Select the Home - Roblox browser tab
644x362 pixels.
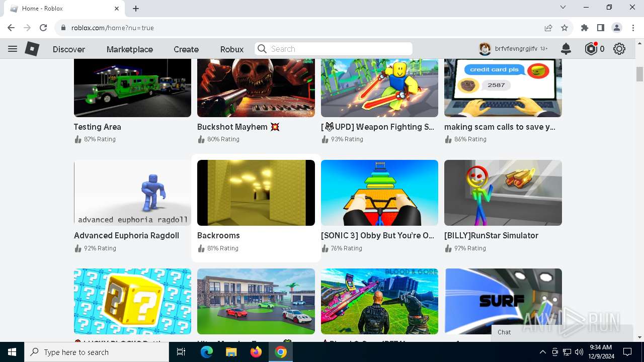[x=64, y=9]
